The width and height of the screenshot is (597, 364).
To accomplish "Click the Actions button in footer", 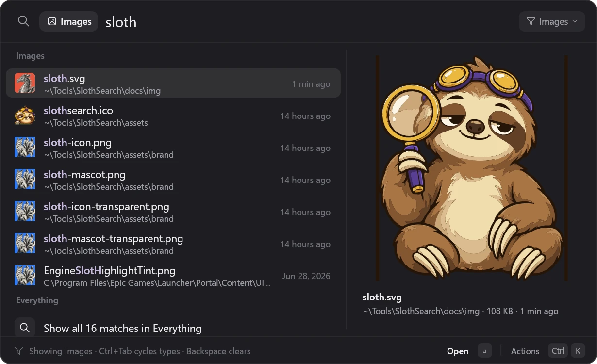I will pyautogui.click(x=525, y=351).
